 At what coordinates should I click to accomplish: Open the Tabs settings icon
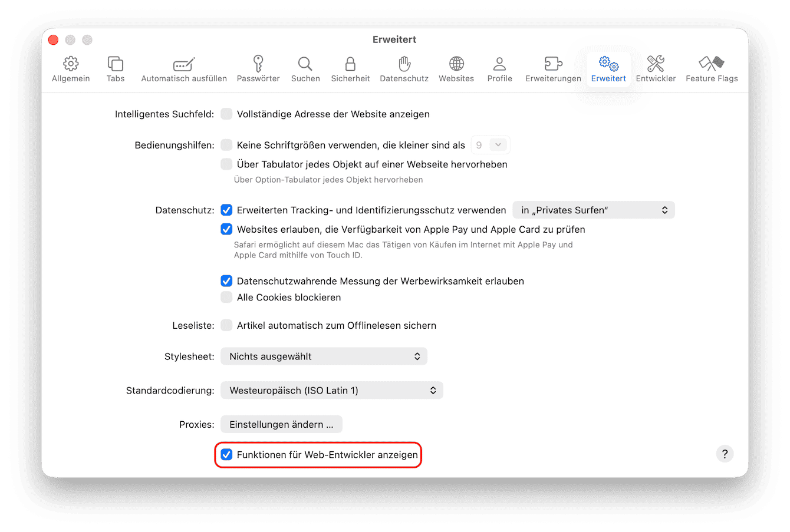pos(116,69)
